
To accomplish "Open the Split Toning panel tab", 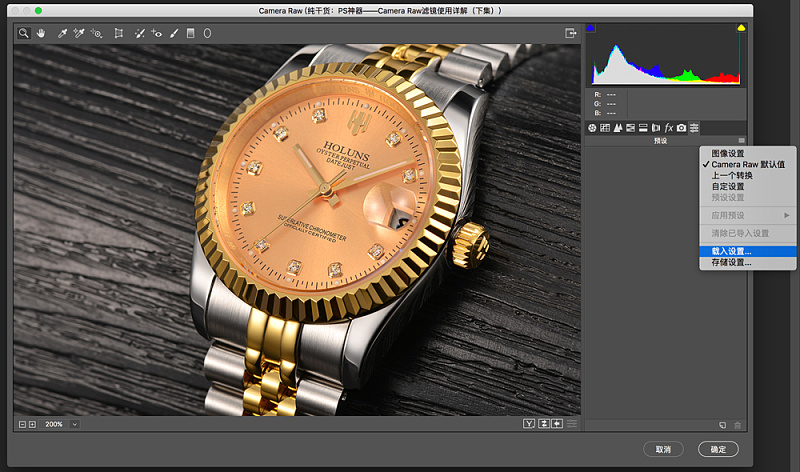I will [x=643, y=128].
